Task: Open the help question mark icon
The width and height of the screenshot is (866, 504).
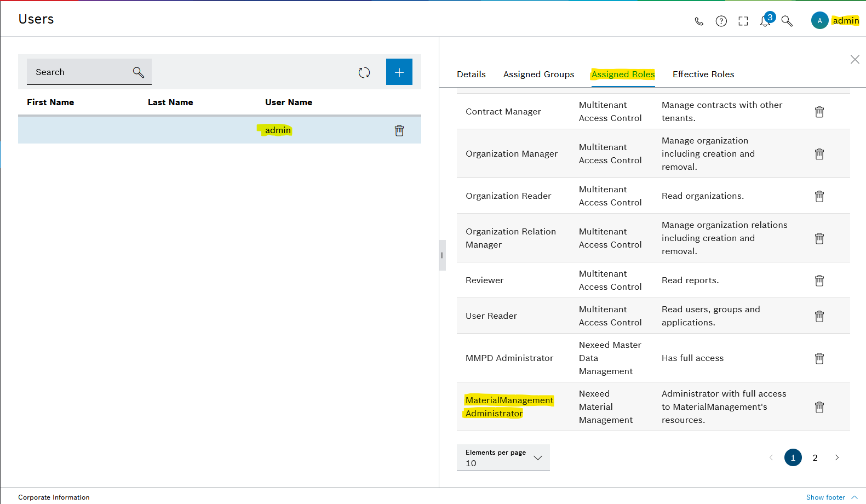Action: pos(721,21)
